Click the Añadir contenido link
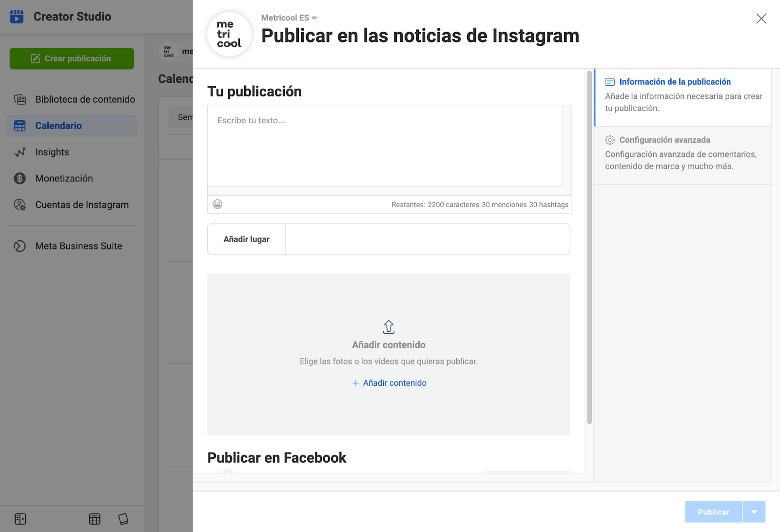This screenshot has width=780, height=532. (x=389, y=382)
